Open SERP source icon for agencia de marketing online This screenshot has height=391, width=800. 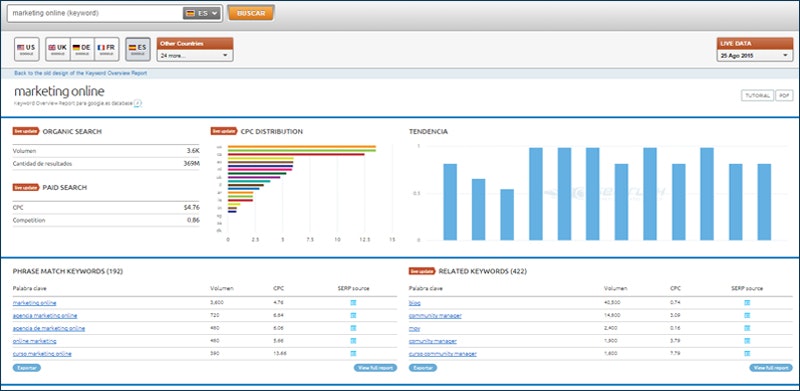353,328
